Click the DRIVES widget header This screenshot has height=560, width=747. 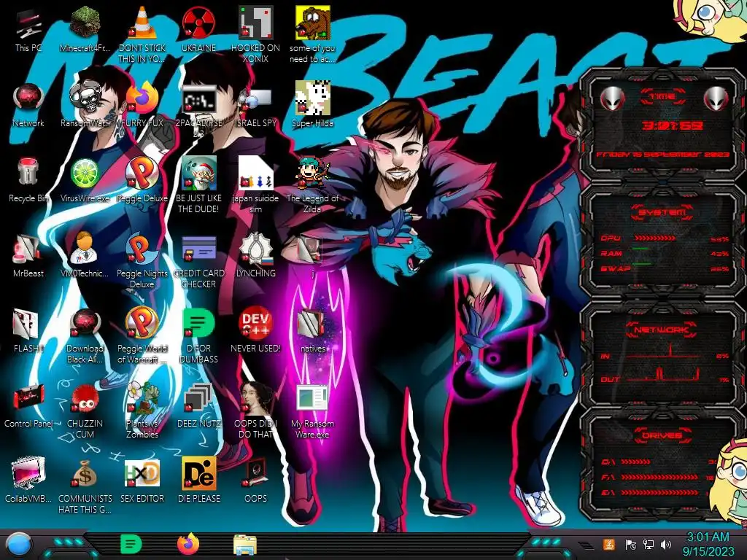662,435
